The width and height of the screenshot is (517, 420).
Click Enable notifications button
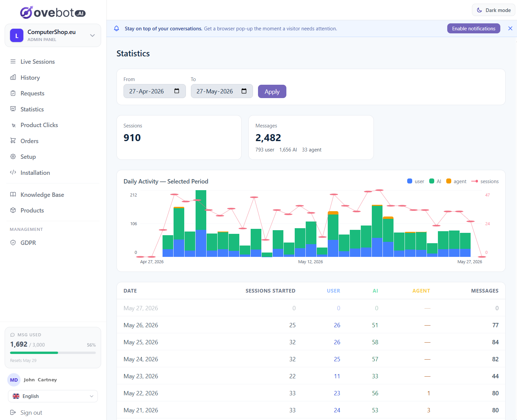pyautogui.click(x=474, y=28)
